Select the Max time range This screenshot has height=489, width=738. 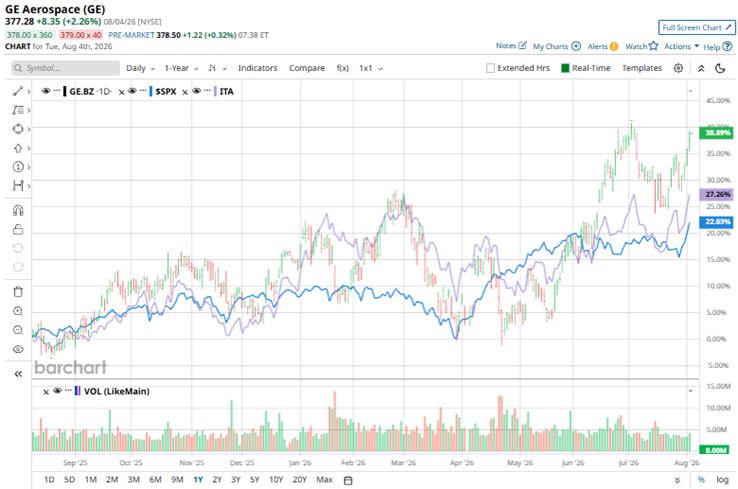pos(324,480)
